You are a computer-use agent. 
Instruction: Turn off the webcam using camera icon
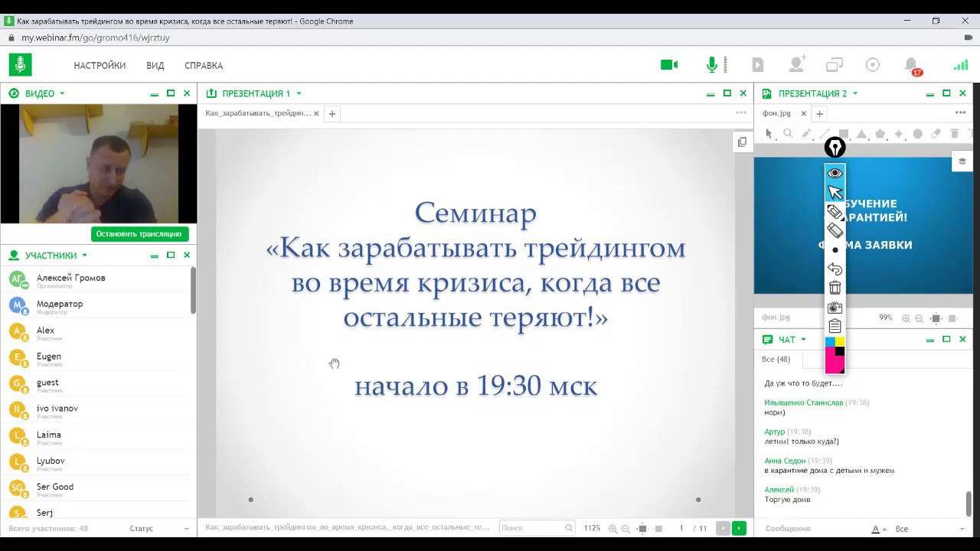[669, 65]
